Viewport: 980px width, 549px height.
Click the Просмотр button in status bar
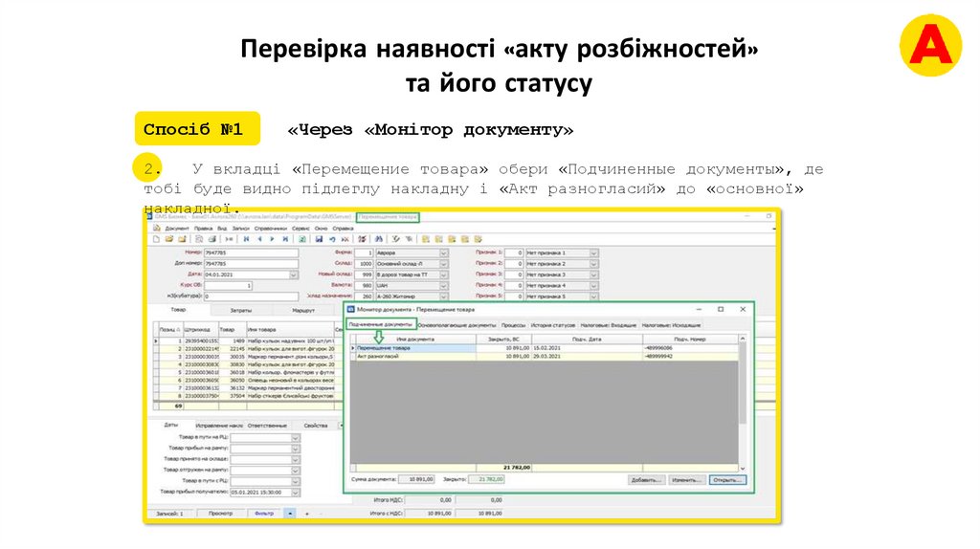coord(220,514)
